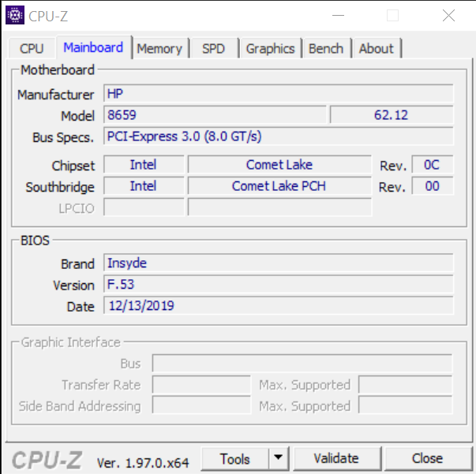Click the BIOS Brand Insyde field
476x474 pixels.
279,263
